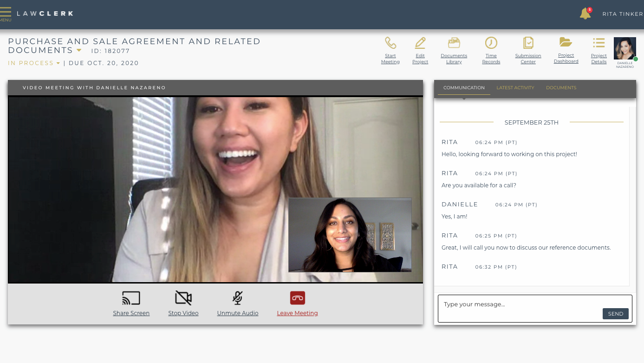644x363 pixels.
Task: Open the Rita Tinker user menu
Action: coord(623,14)
